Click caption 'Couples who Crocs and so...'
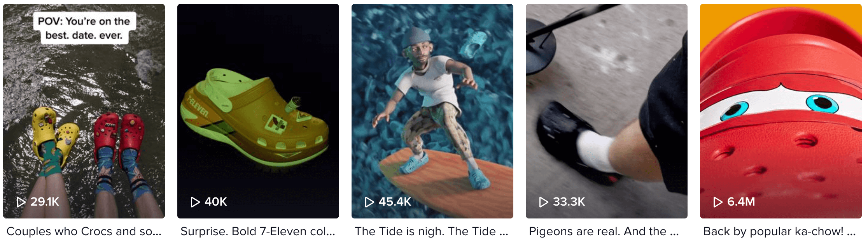The image size is (868, 243). pos(84,231)
